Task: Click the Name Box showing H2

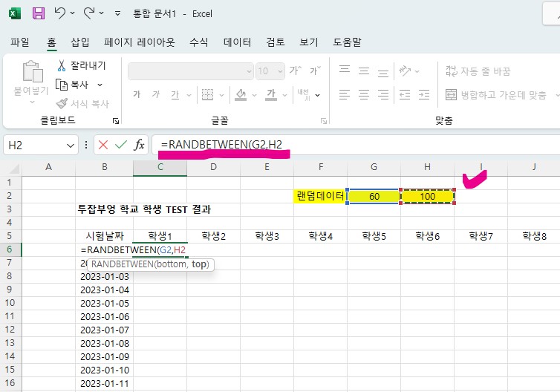Action: pyautogui.click(x=35, y=145)
